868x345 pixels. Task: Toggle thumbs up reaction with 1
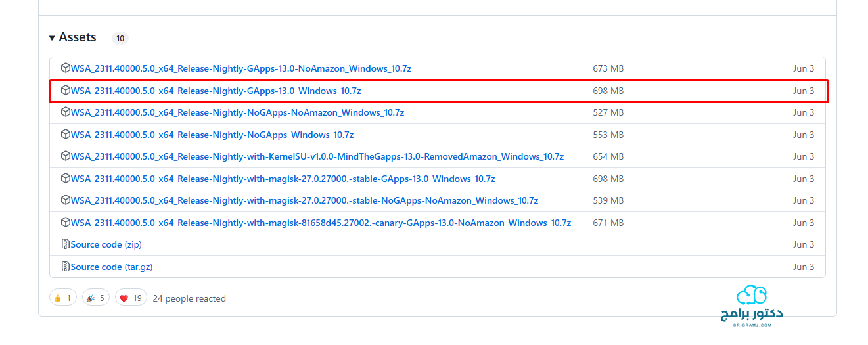tap(63, 298)
